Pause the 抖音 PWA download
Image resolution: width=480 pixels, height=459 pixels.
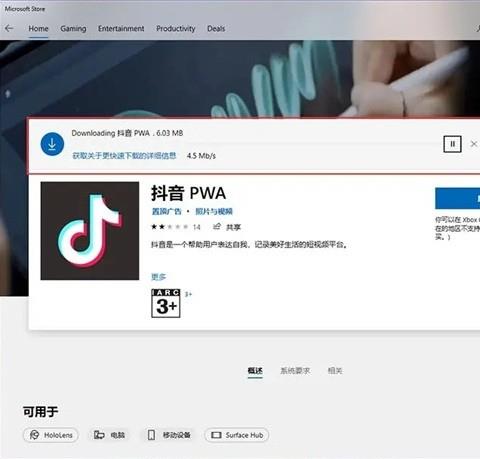[452, 144]
